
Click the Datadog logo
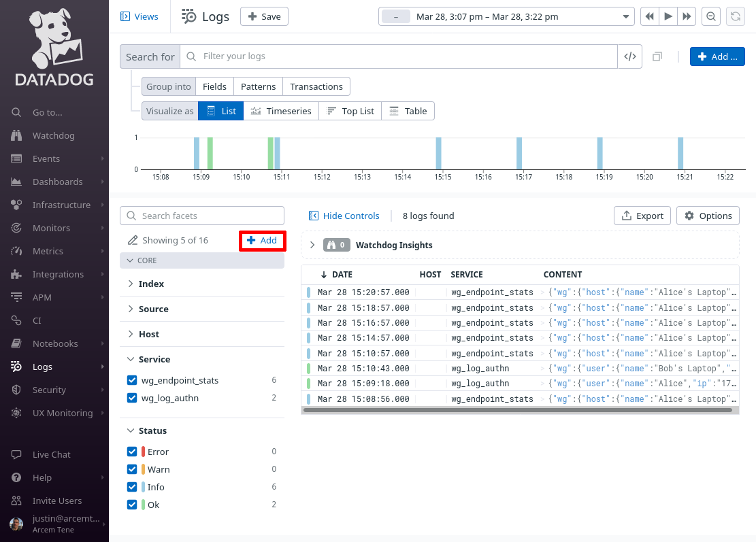tap(54, 47)
